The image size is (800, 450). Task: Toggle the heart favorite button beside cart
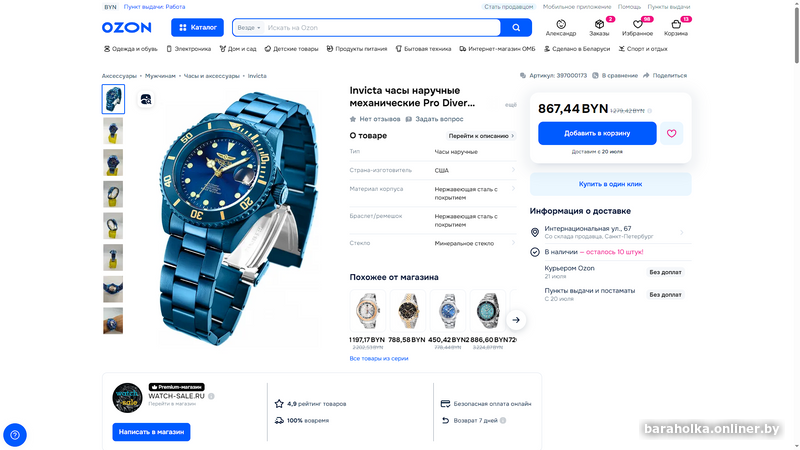point(671,133)
